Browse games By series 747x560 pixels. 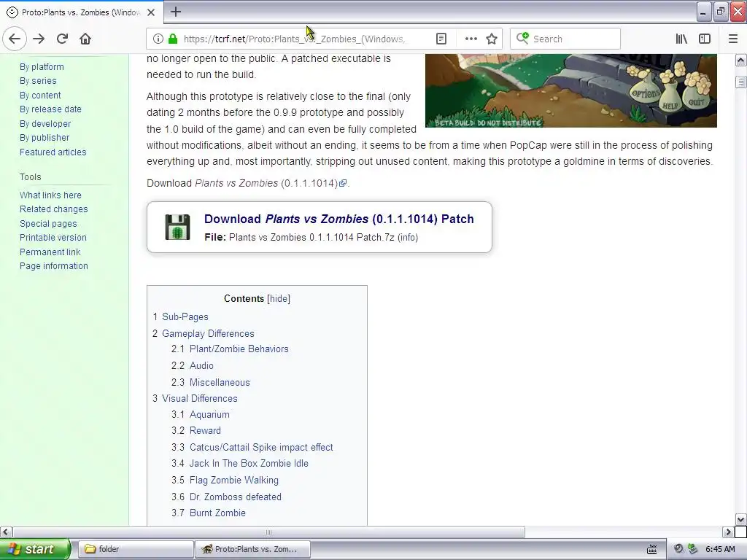pyautogui.click(x=38, y=81)
